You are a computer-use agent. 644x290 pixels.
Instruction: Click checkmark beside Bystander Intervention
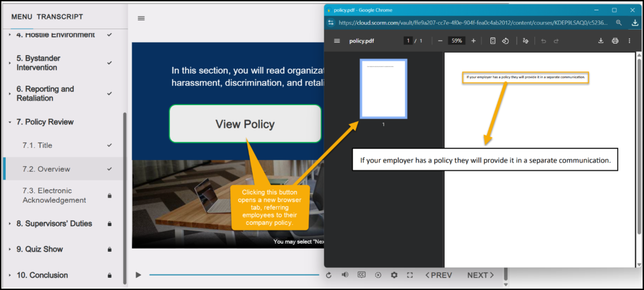[x=109, y=63]
